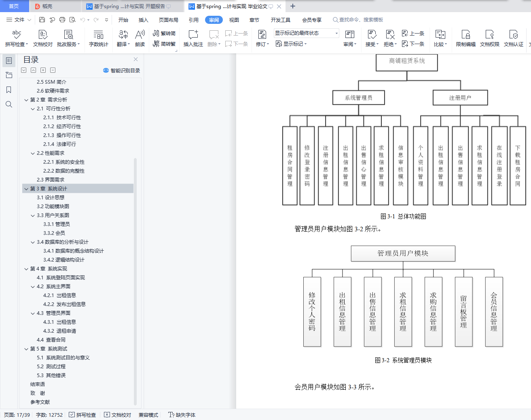531x420 pixels.
Task: Toggle 文档校对 in the status bar
Action: tap(118, 415)
